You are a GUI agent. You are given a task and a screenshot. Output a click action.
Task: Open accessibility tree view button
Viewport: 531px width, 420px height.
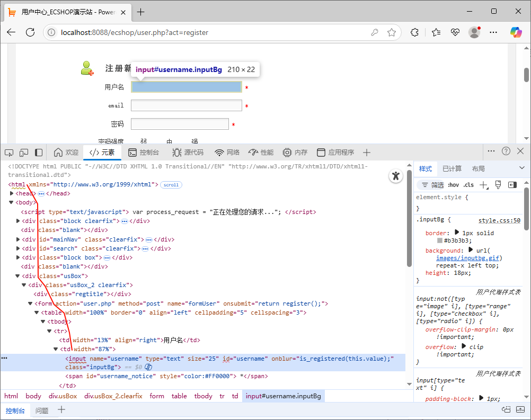(x=395, y=176)
